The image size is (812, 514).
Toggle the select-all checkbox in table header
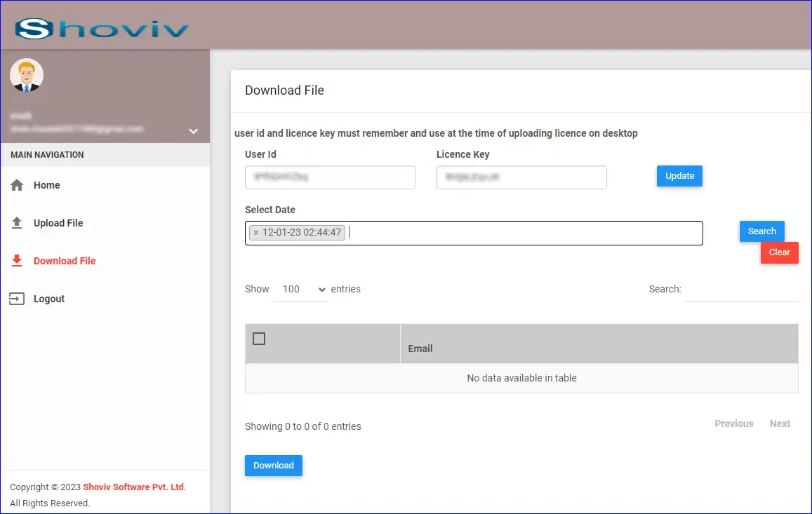click(259, 338)
